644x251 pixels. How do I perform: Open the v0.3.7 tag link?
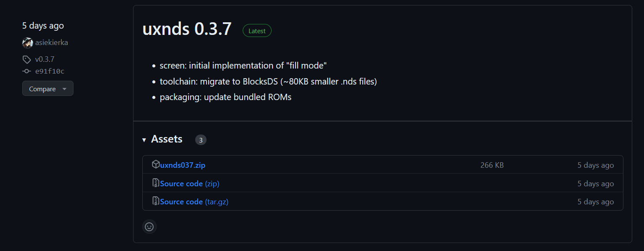coord(45,59)
